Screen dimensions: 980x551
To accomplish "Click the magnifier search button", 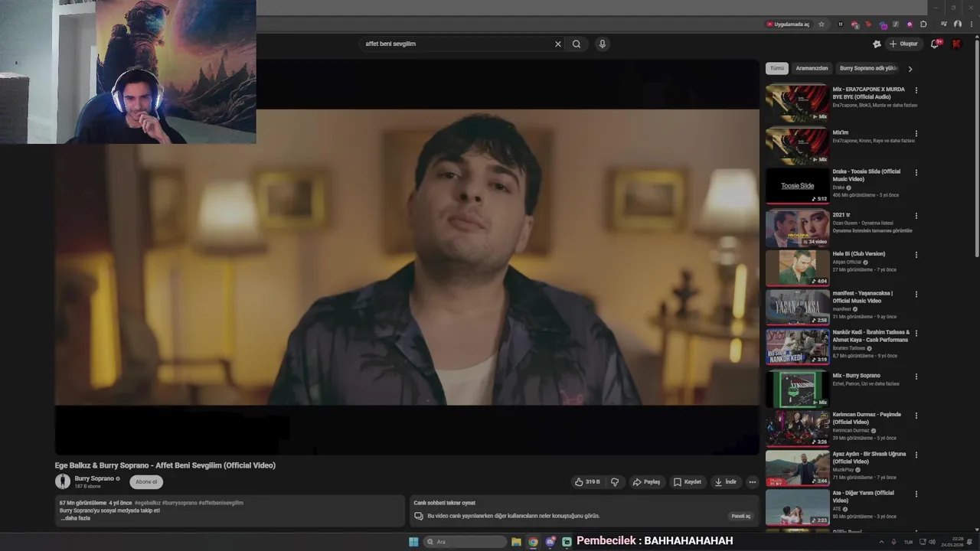I will pos(577,44).
